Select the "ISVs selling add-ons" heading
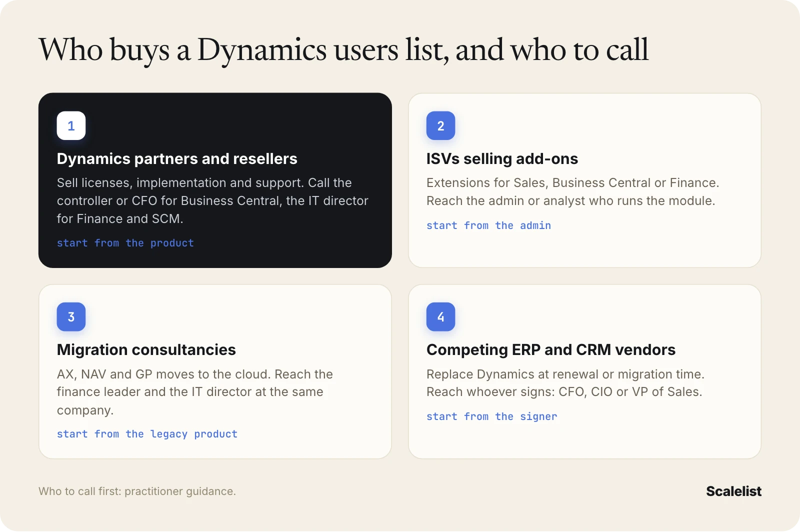Image resolution: width=800 pixels, height=532 pixels. pos(502,158)
